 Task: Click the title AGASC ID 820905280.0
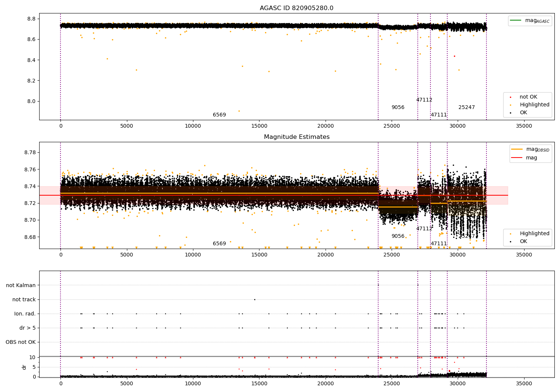tap(296, 8)
